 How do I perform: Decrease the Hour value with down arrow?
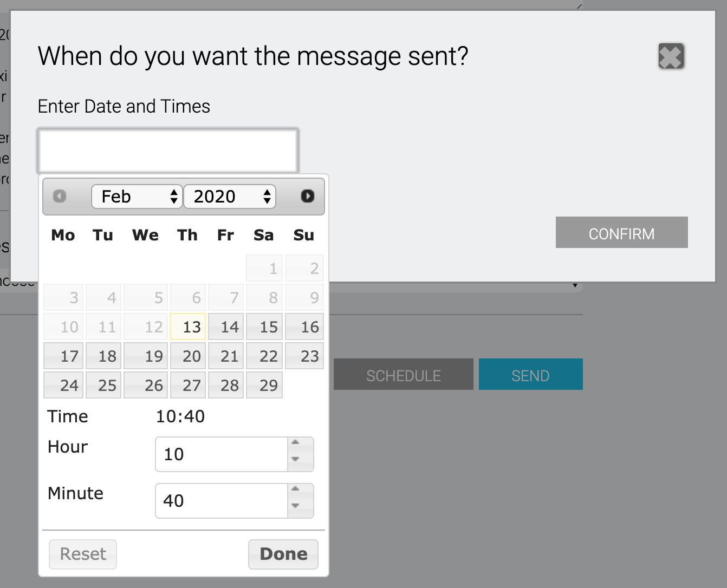pos(295,460)
